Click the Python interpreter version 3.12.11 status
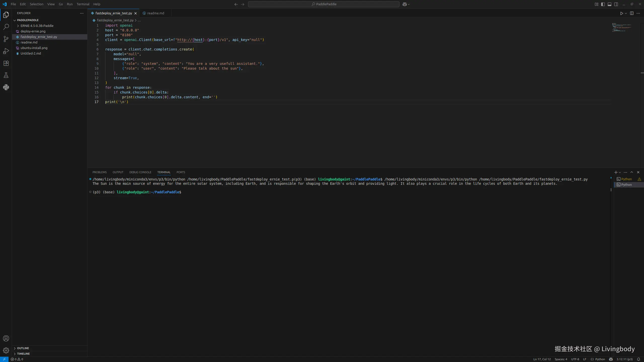Image resolution: width=644 pixels, height=362 pixels. [x=624, y=359]
